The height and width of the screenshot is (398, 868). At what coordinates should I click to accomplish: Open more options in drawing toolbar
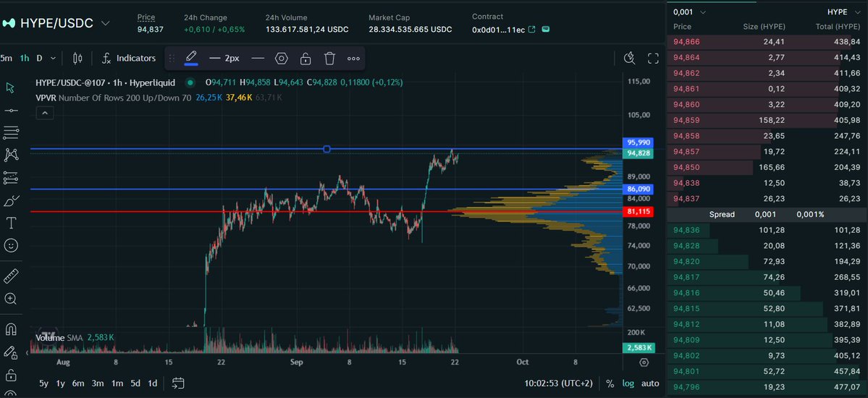(354, 58)
